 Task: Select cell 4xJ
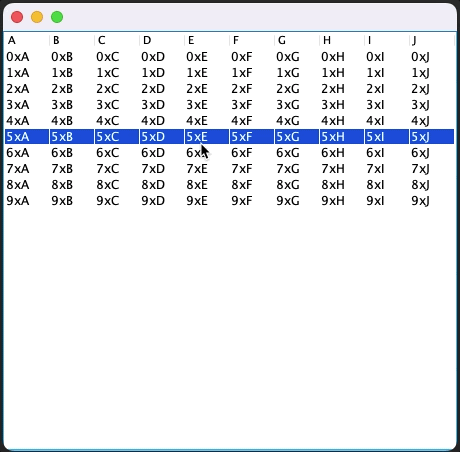(x=432, y=121)
